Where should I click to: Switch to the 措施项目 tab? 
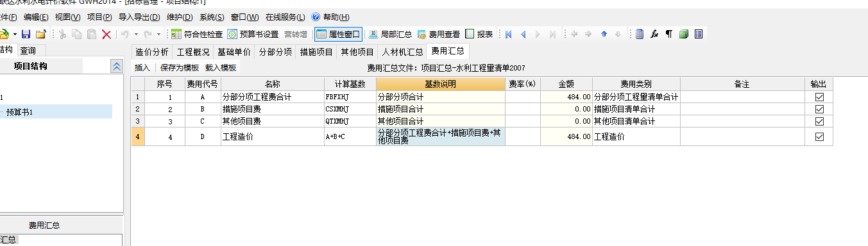point(316,52)
